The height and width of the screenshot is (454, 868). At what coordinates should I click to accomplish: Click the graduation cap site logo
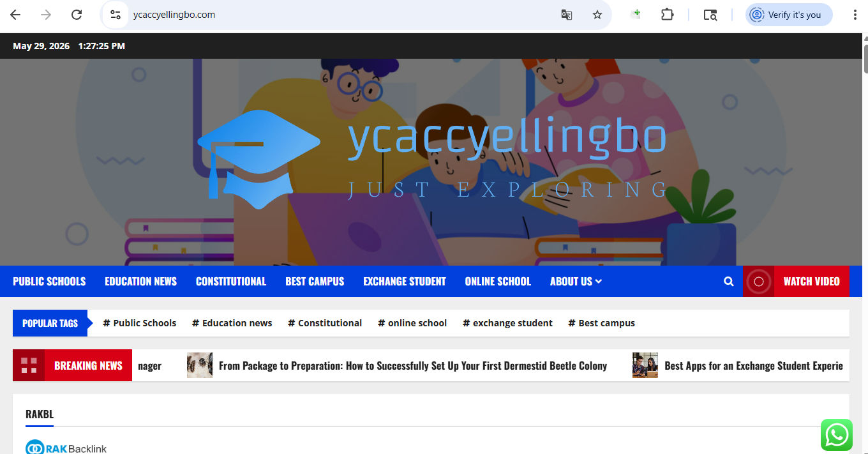pos(259,160)
